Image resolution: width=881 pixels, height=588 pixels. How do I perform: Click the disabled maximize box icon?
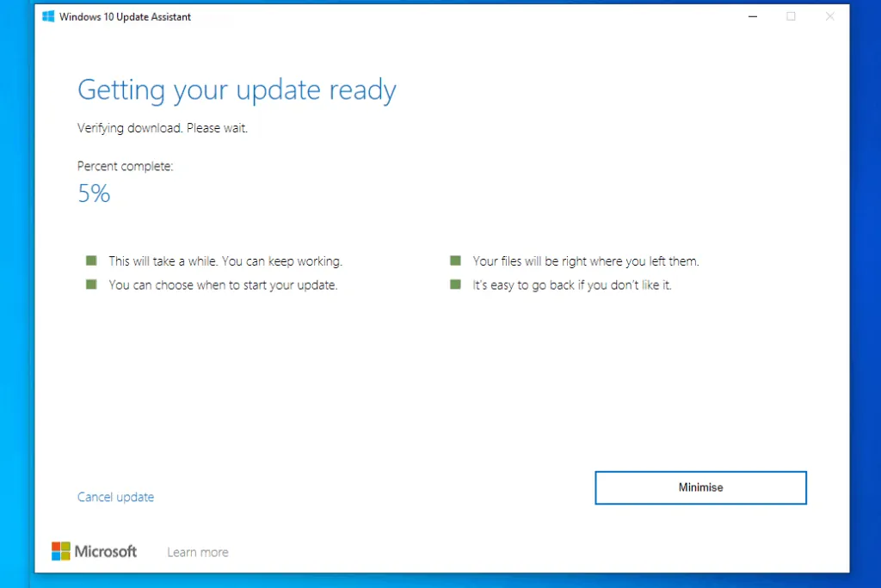(792, 16)
